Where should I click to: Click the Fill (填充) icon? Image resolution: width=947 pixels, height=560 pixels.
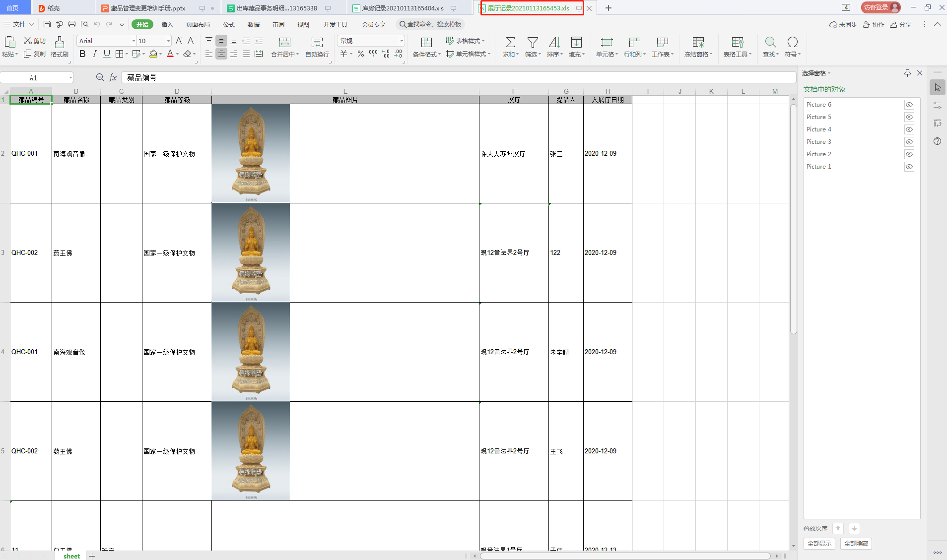coord(576,42)
